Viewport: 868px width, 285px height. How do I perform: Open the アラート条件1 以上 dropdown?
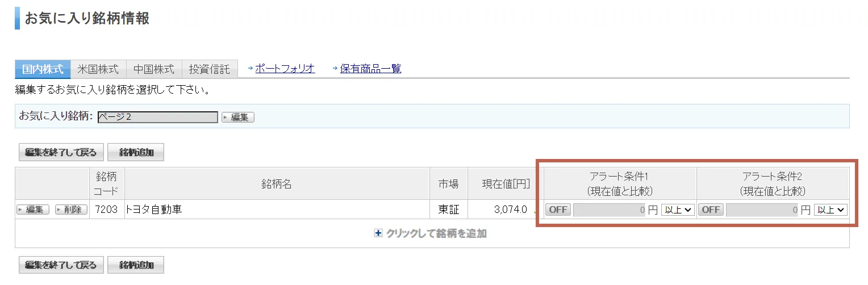coord(678,209)
